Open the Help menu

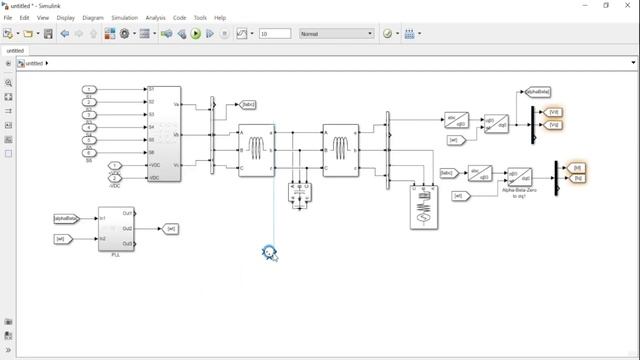point(220,18)
